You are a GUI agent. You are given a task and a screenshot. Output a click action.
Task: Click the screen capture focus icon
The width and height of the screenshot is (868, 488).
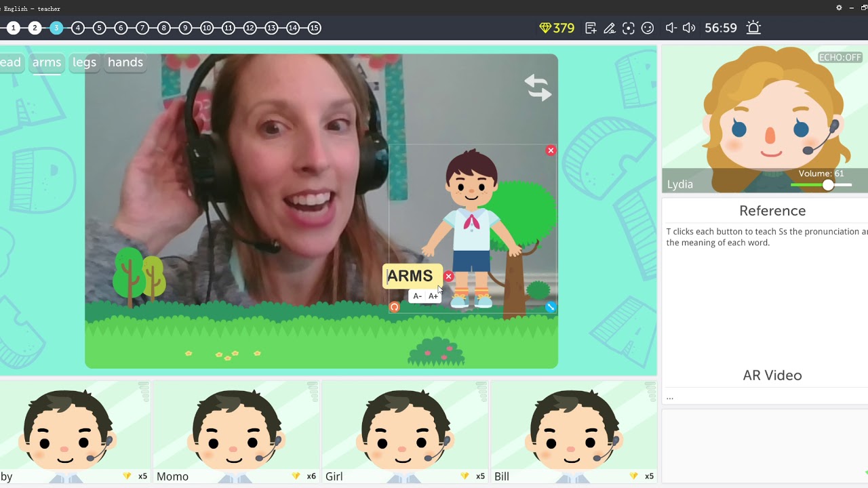pos(629,28)
